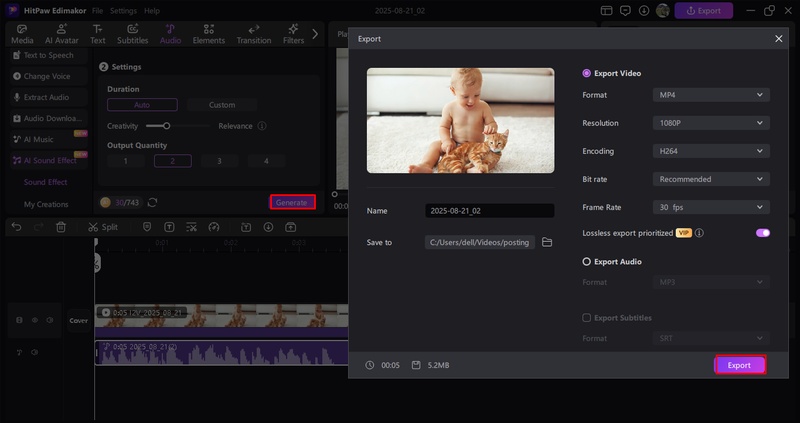Click the credits coin icon
Viewport: 800px width, 423px height.
tap(106, 203)
